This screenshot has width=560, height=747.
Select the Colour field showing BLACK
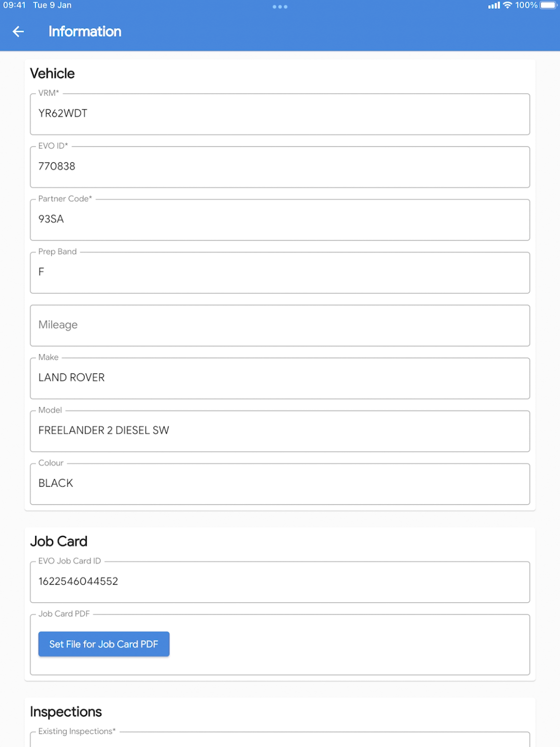280,484
